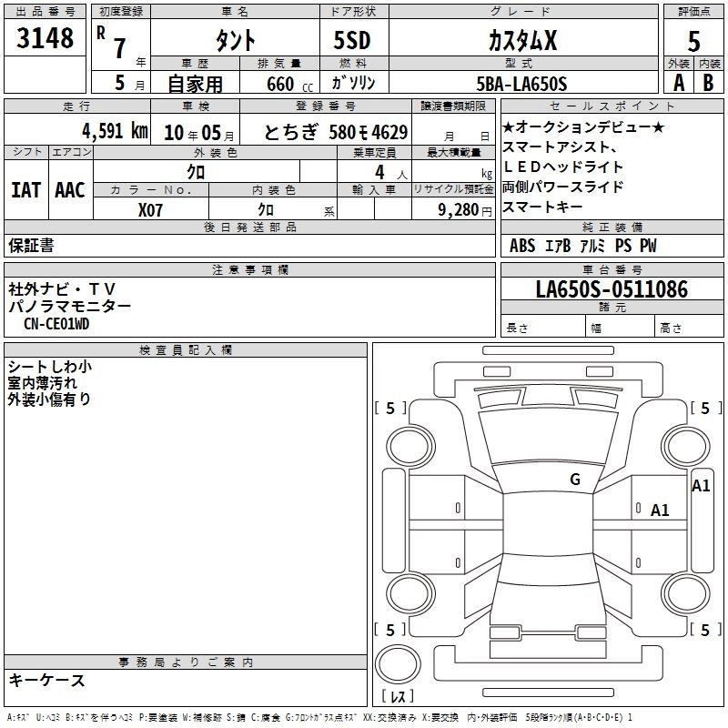Click damage code legend at bottom

[x=319, y=718]
